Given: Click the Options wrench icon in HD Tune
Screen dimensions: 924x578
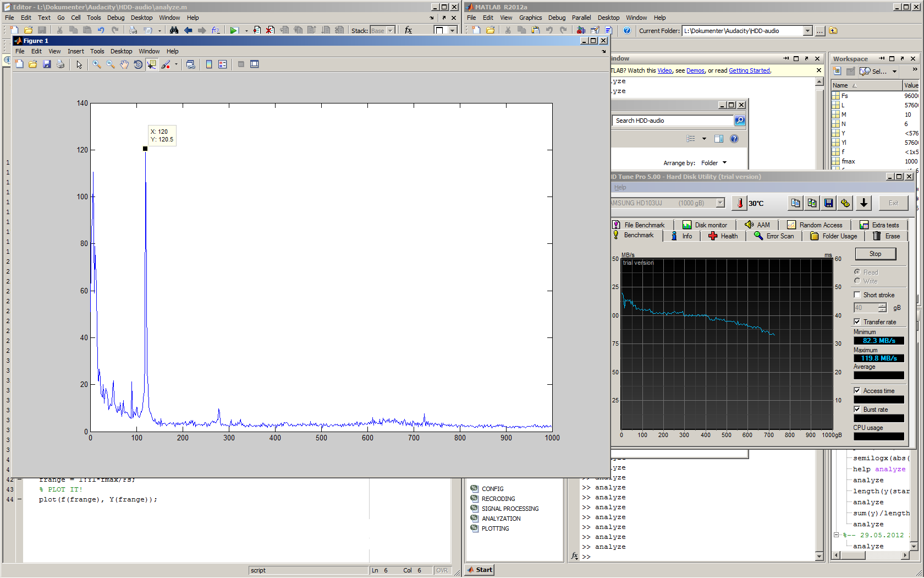Looking at the screenshot, I should click(x=845, y=203).
